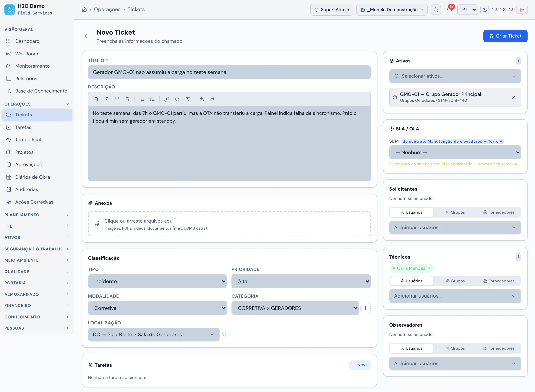The image size is (535, 392).
Task: Open the Tipo dropdown showing Incidente
Action: pos(157,281)
